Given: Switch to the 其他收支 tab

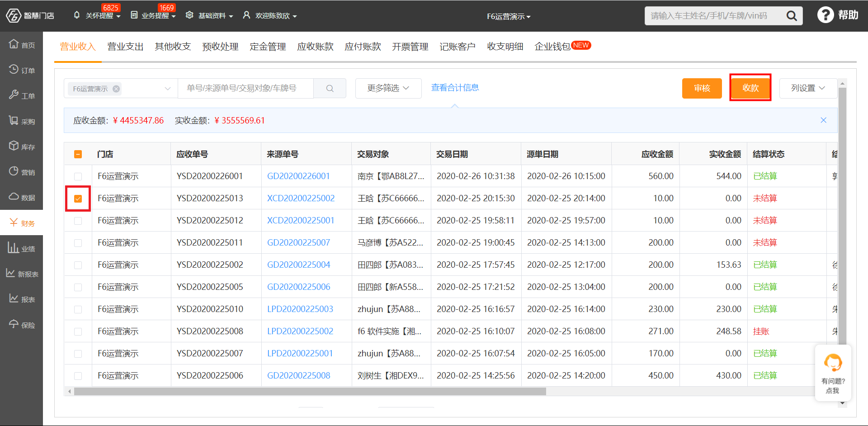Looking at the screenshot, I should (x=173, y=47).
